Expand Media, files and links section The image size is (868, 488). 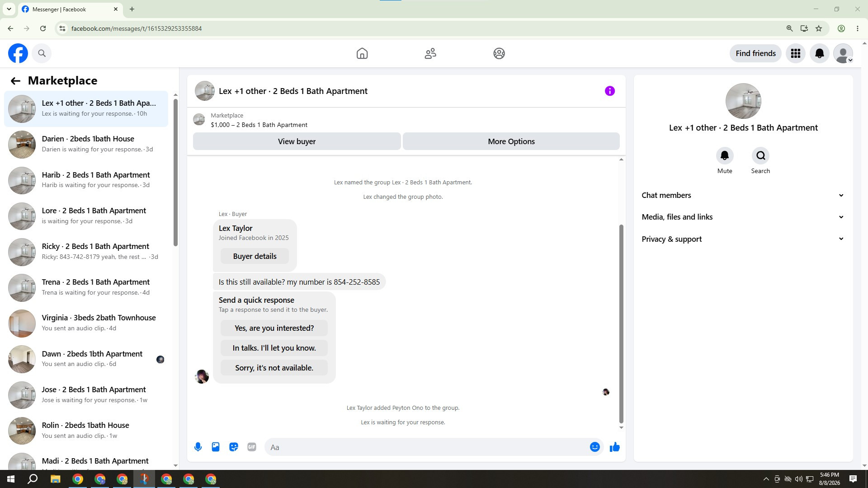[743, 217]
